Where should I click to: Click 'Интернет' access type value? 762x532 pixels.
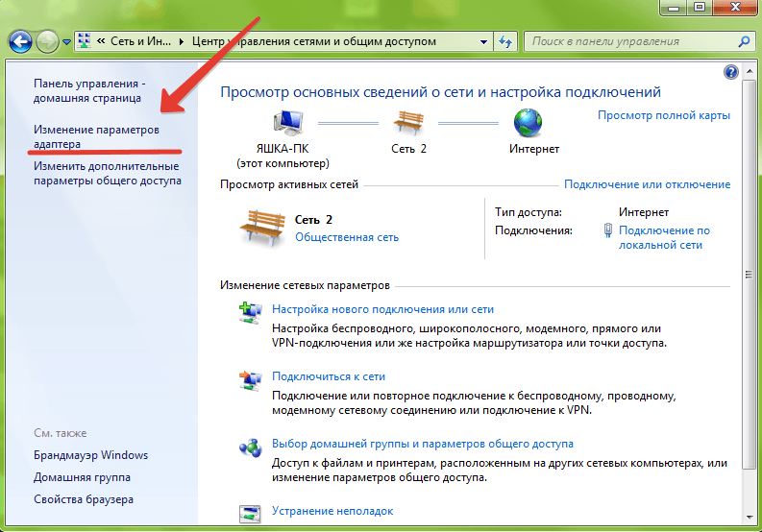point(644,212)
